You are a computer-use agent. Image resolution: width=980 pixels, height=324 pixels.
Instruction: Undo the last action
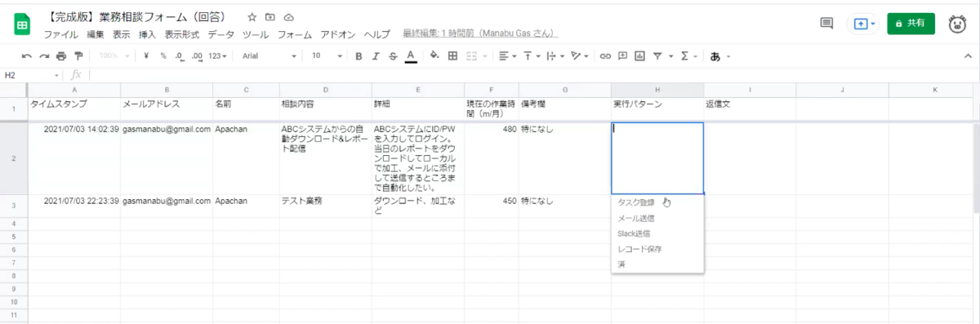click(27, 56)
